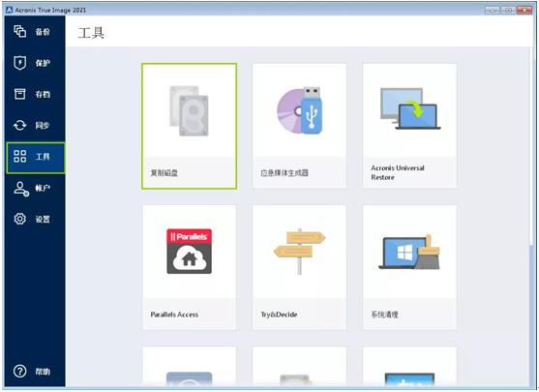Viewport: 539px width, 392px height.
Task: Click the 工具 page heading
Action: tap(91, 33)
